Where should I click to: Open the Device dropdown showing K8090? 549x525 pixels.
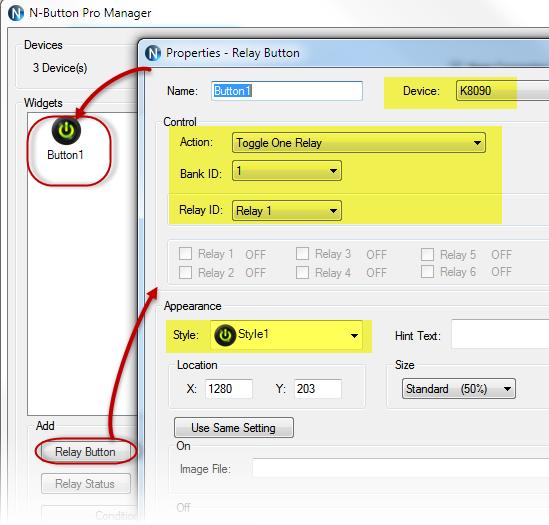tap(502, 91)
